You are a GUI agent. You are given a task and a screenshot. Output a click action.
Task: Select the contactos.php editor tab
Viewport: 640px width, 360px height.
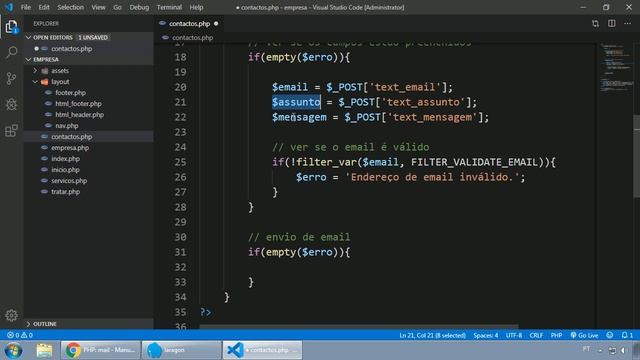[x=189, y=24]
